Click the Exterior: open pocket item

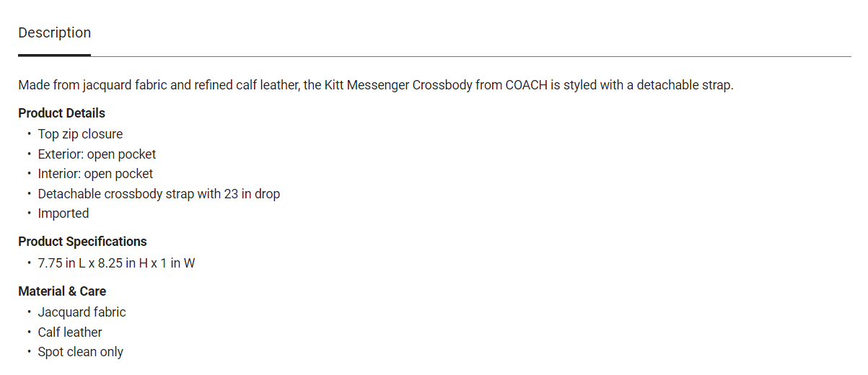pos(97,154)
